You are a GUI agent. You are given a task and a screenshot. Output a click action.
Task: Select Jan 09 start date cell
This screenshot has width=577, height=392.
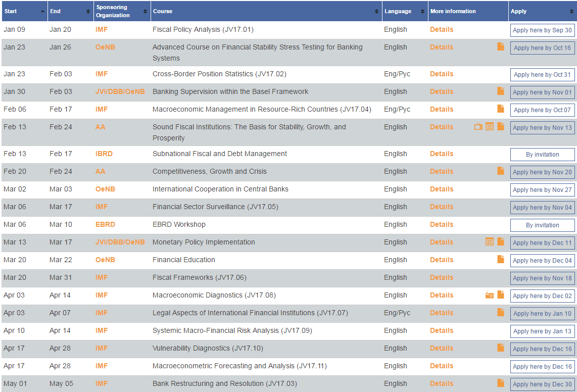(14, 29)
